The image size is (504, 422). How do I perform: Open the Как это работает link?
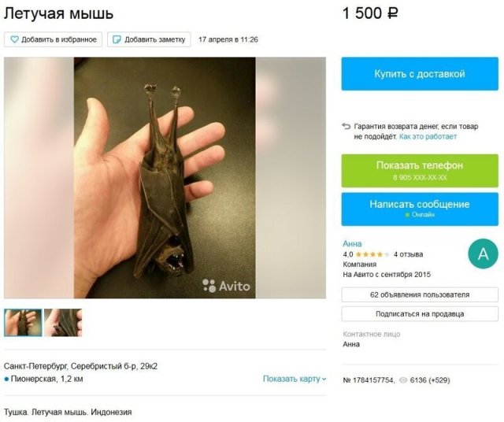click(428, 136)
